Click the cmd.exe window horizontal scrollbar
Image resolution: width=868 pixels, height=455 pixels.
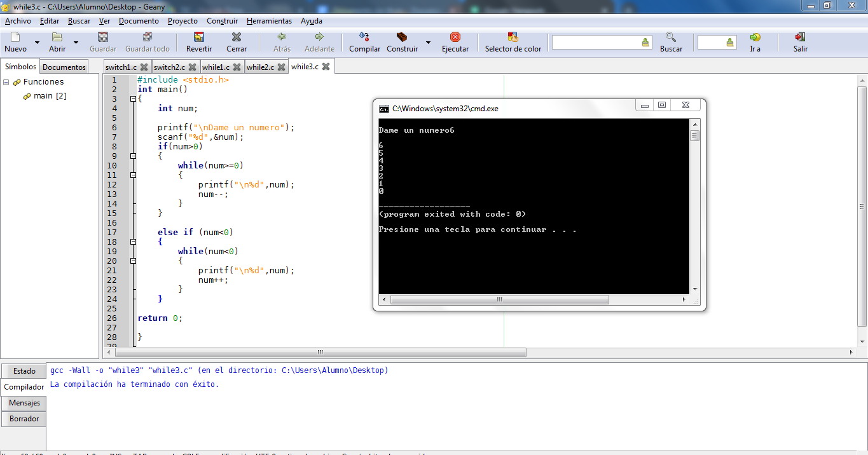point(500,299)
